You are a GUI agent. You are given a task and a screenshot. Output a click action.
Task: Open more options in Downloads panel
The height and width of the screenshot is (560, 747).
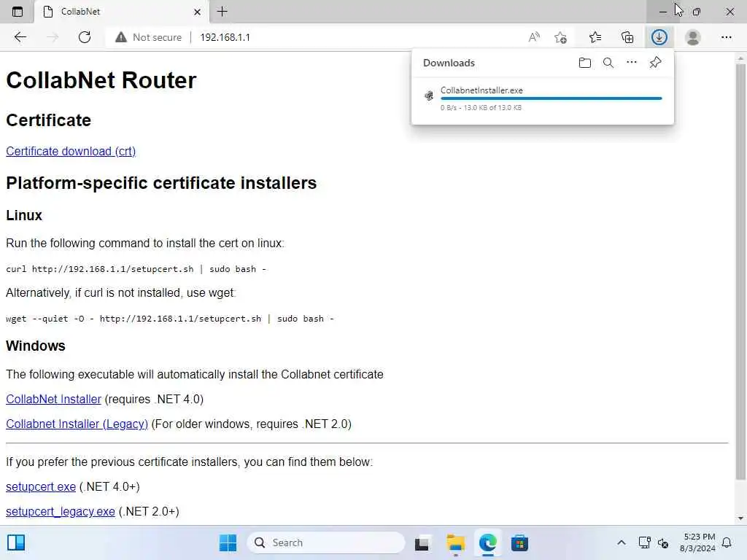[632, 63]
